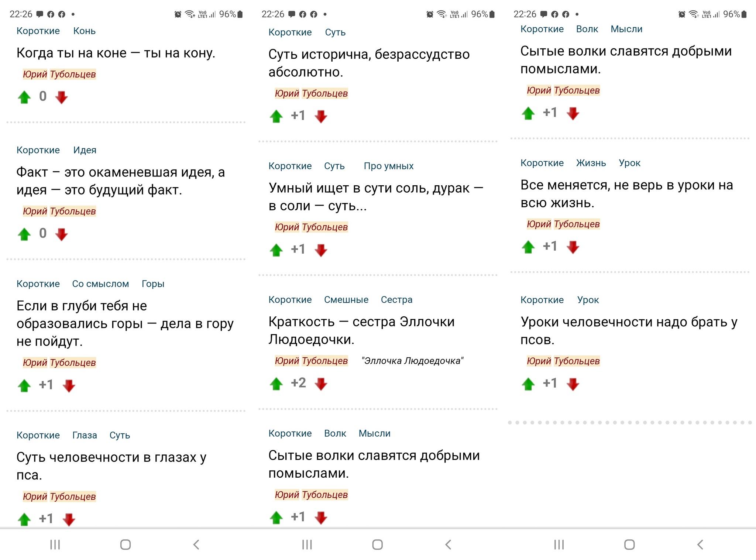Upvote the "Краткость — сестра Эллочки" quote
Screen dimensions: 756x560
click(x=276, y=384)
